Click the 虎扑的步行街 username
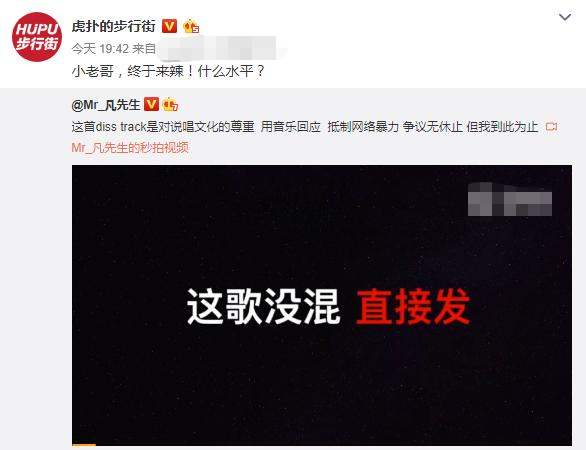The width and height of the screenshot is (586, 450). tap(114, 26)
